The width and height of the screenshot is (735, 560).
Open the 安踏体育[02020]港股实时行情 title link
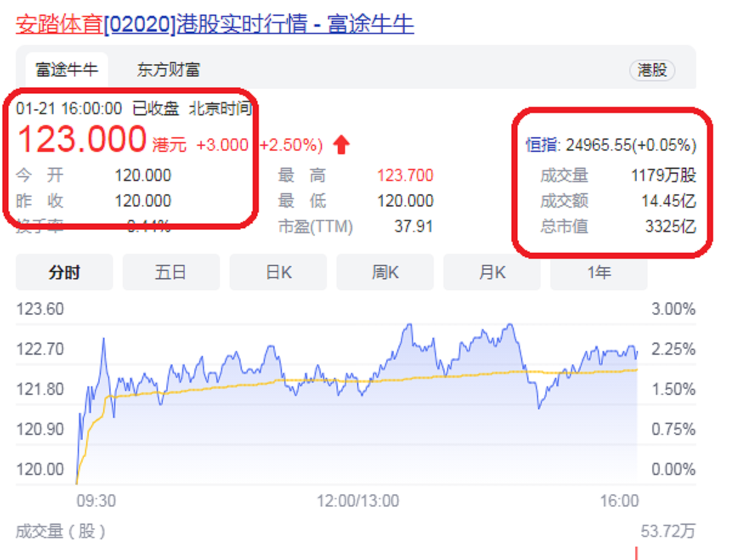pos(214,24)
